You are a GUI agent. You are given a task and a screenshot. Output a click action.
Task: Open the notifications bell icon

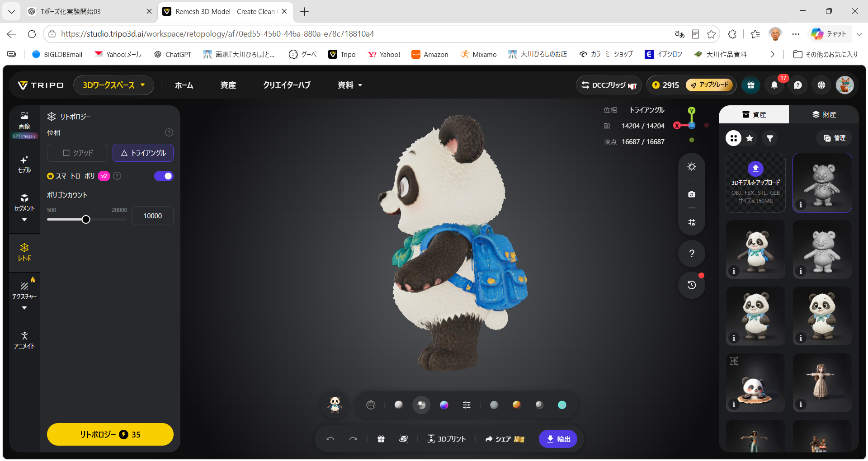pos(774,85)
